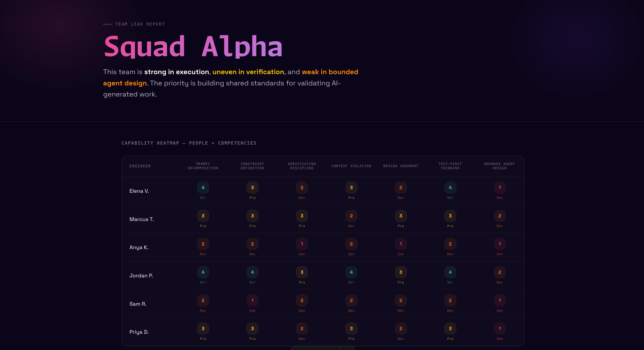Viewport: 644px width, 350px height.
Task: Open Jordan P.'s Test-First Thinking score 4
Action: coord(450,272)
